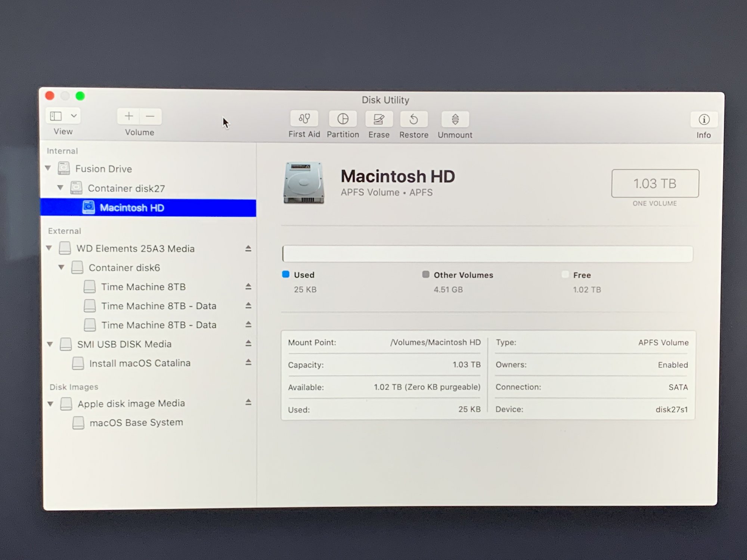Image resolution: width=747 pixels, height=560 pixels.
Task: Toggle the sidebar View button
Action: 56,116
